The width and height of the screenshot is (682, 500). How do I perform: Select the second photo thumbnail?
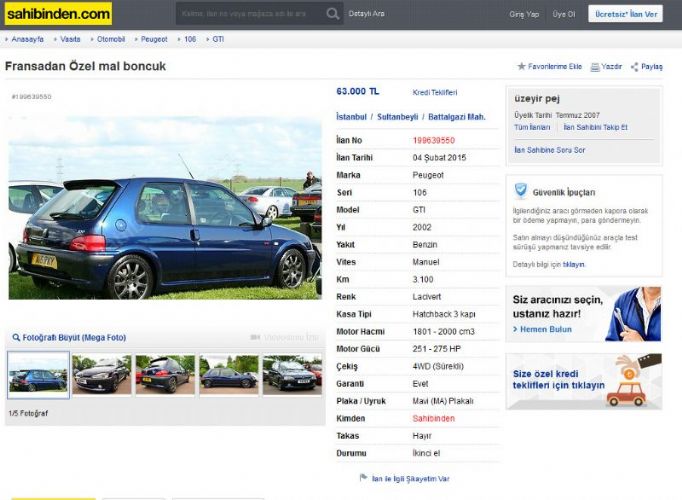click(102, 375)
